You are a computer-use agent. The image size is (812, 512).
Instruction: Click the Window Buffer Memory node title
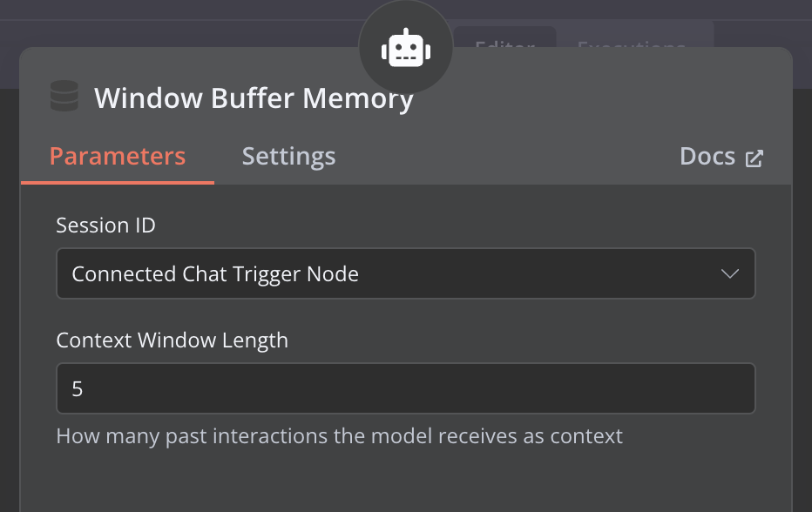pyautogui.click(x=254, y=98)
